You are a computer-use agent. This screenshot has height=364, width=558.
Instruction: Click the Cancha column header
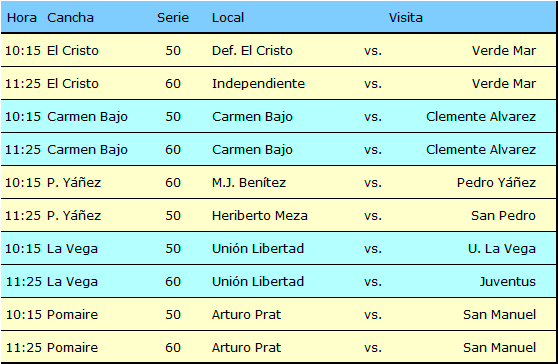point(70,17)
